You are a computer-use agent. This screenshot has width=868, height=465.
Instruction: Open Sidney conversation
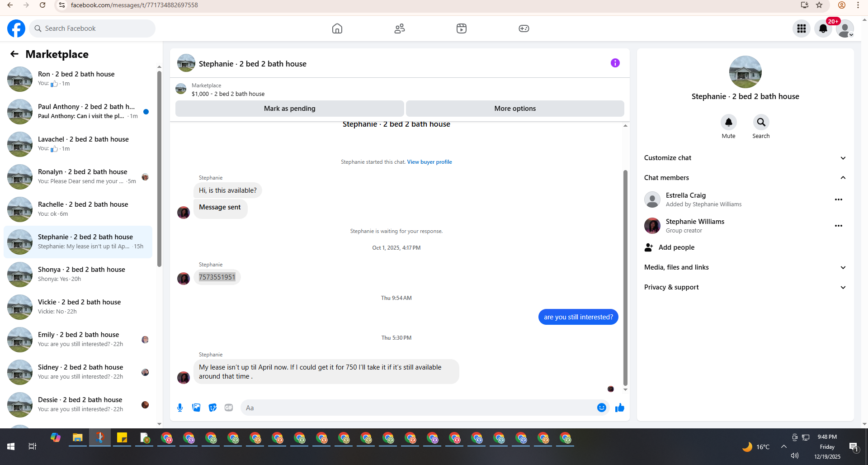coord(78,372)
